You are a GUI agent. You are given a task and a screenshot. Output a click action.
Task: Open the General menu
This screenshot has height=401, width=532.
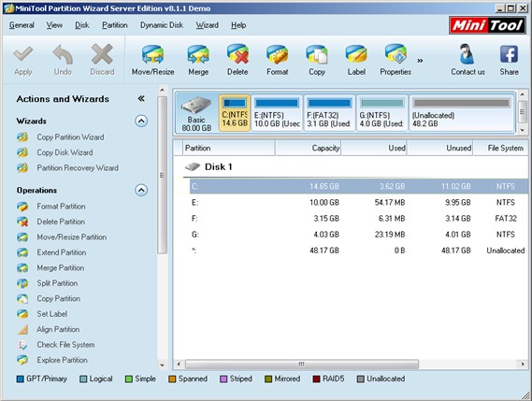pyautogui.click(x=22, y=25)
